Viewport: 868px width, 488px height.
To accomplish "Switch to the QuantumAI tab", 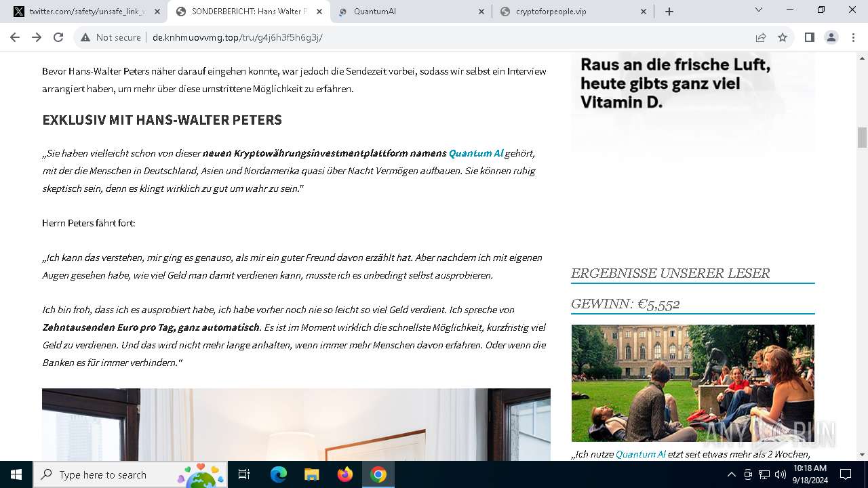I will tap(410, 12).
